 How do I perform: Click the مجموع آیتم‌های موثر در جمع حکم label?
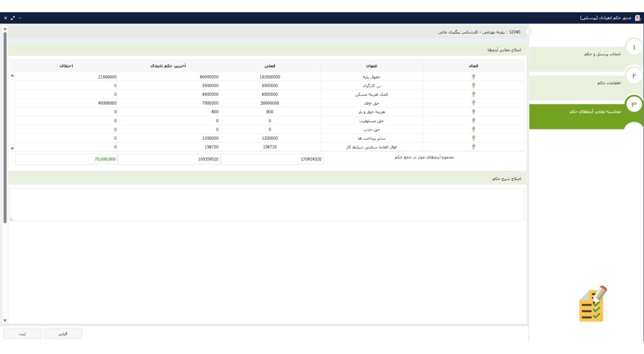point(424,157)
